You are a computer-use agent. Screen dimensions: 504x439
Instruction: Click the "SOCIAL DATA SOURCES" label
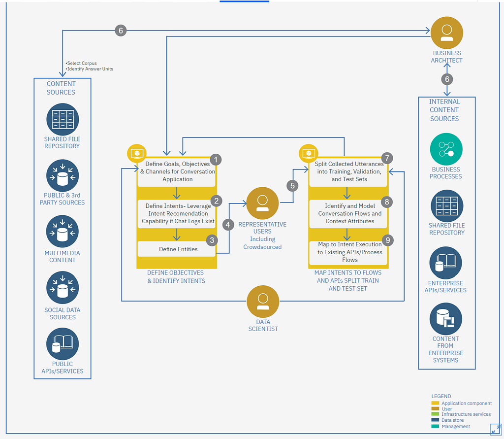pyautogui.click(x=63, y=313)
